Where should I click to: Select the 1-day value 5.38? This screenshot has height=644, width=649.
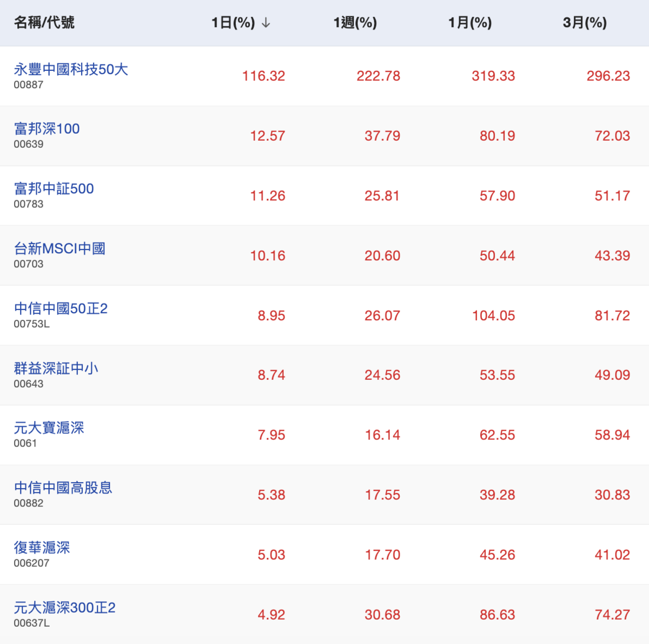271,495
